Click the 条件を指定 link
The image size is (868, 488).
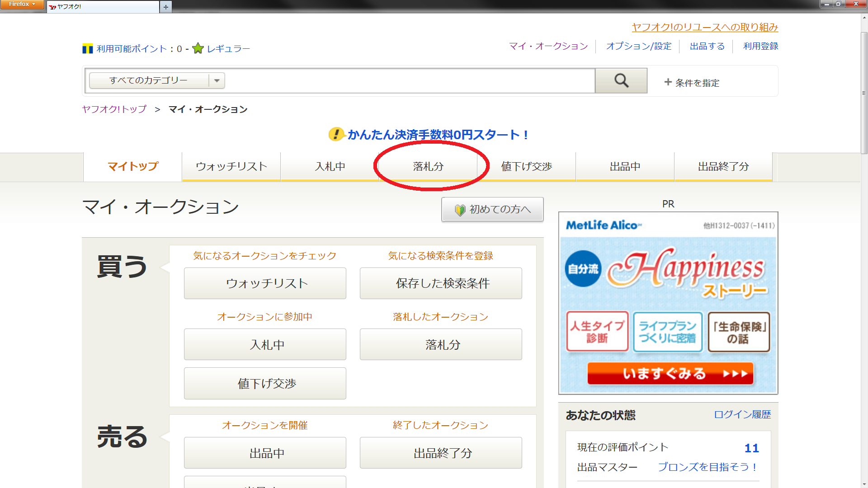(x=697, y=83)
